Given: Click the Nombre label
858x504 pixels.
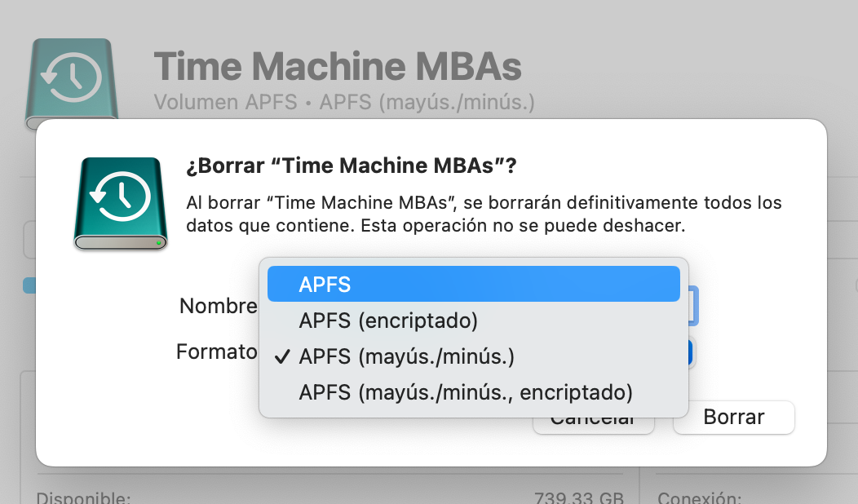Looking at the screenshot, I should click(218, 306).
